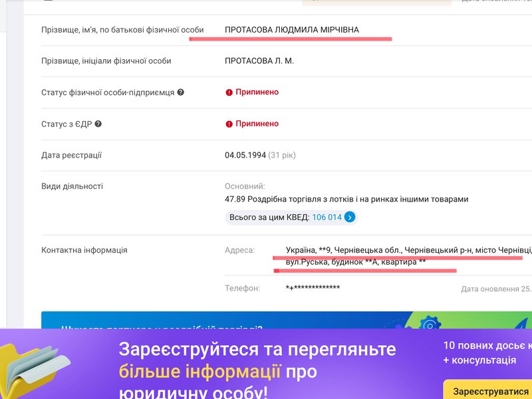532x399 pixels.
Task: Click the Припинено status for фізичної особи-підприємця
Action: (257, 92)
